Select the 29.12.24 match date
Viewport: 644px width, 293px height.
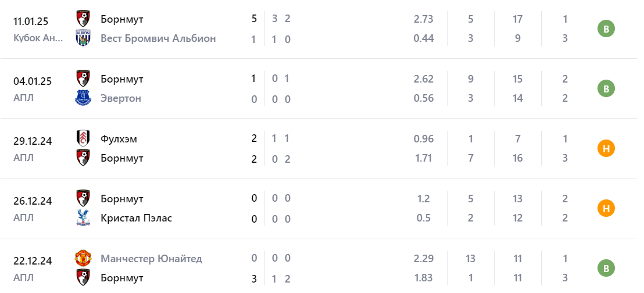click(x=33, y=141)
